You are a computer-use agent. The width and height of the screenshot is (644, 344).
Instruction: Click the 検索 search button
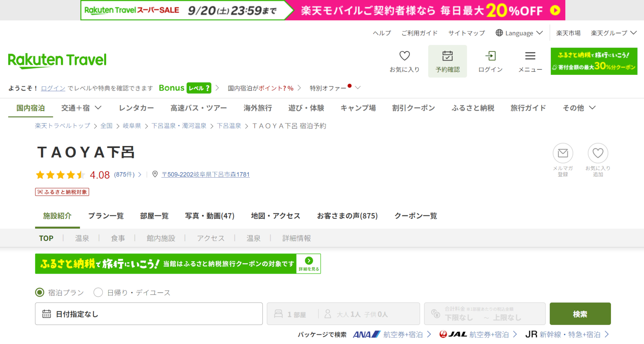(580, 314)
